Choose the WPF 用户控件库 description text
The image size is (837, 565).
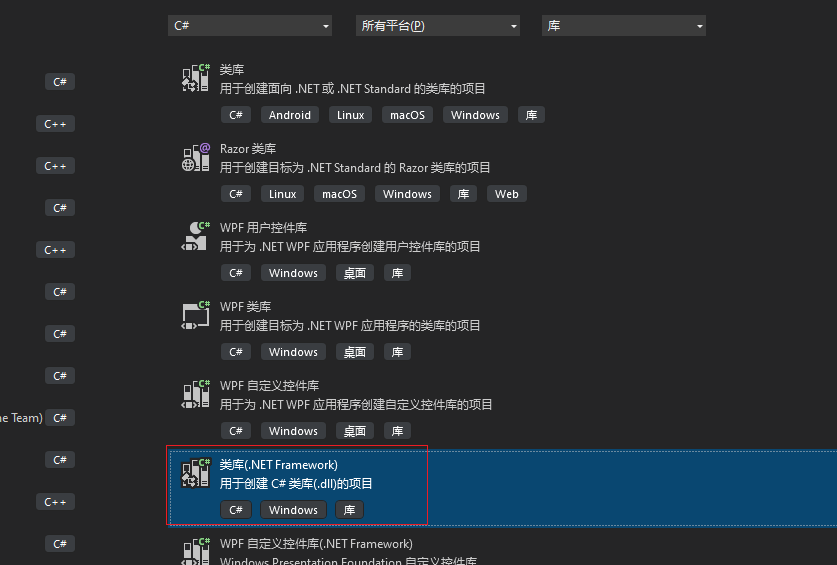coord(350,246)
